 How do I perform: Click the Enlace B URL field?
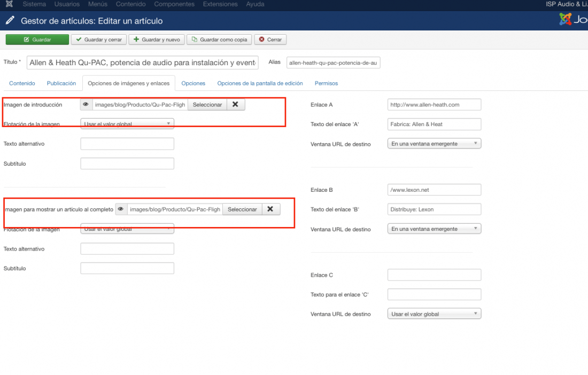pyautogui.click(x=434, y=190)
